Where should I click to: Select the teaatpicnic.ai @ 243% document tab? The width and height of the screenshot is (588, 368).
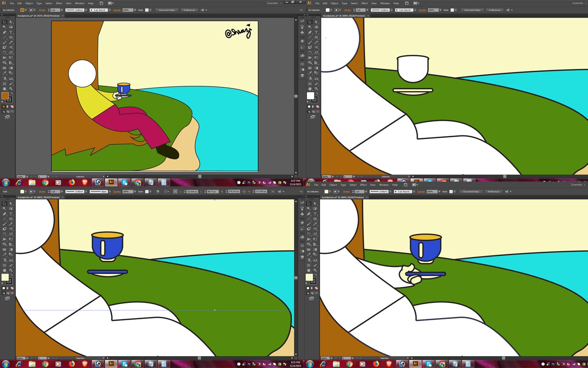(38, 16)
